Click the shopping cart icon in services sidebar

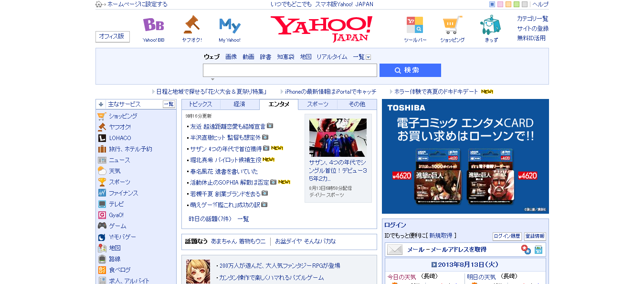(x=102, y=116)
